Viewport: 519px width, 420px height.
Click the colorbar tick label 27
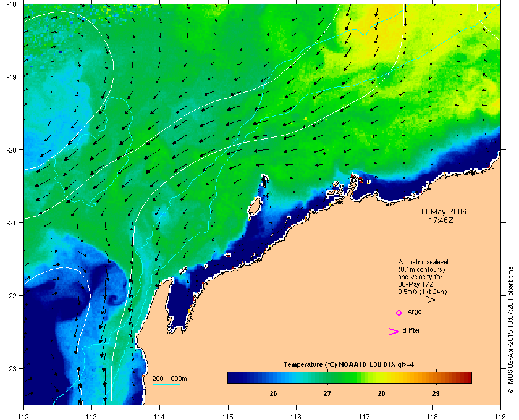[x=327, y=393]
